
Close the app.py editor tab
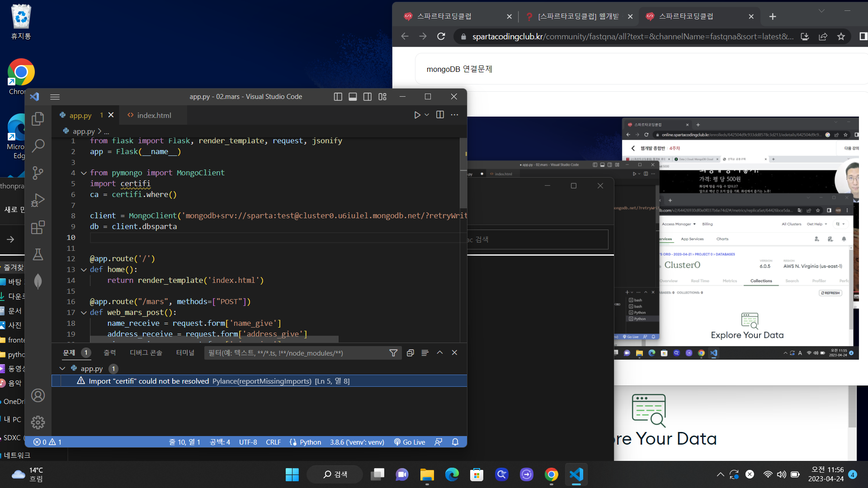[x=111, y=115]
